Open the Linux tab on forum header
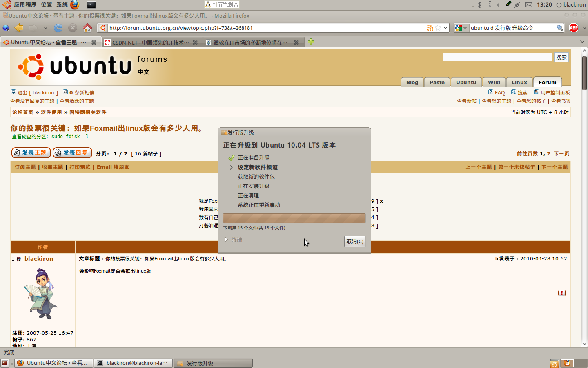 [519, 82]
